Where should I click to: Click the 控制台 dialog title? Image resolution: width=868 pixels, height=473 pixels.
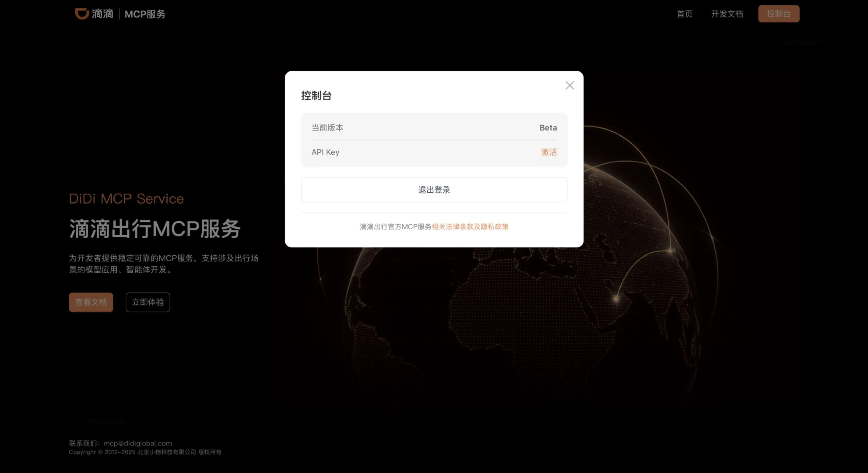point(316,96)
